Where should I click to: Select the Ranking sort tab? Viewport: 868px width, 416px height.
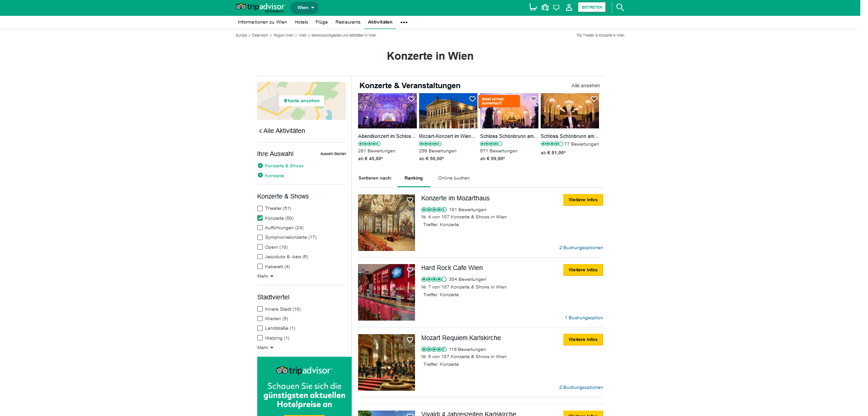[x=414, y=178]
